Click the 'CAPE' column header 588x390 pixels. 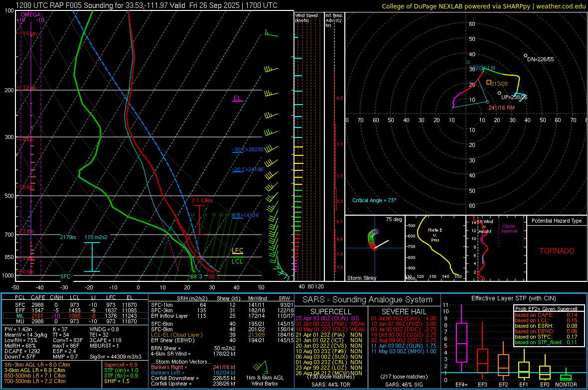point(38,297)
